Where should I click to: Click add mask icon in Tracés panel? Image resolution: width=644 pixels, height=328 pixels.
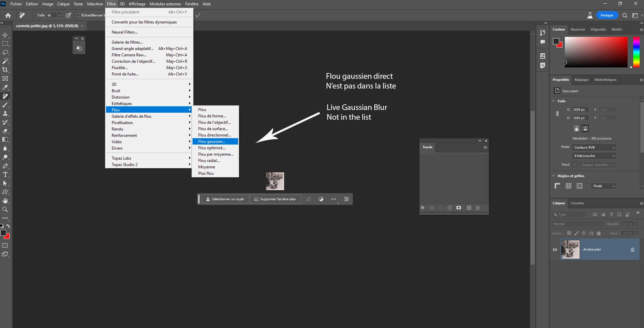(459, 208)
